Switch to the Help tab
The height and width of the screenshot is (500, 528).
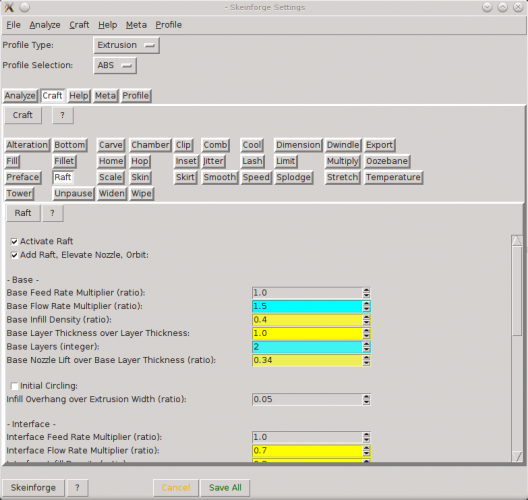79,96
